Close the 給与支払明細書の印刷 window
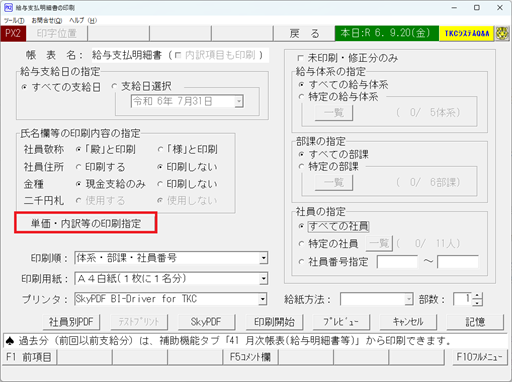This screenshot has width=512, height=382. [500, 8]
